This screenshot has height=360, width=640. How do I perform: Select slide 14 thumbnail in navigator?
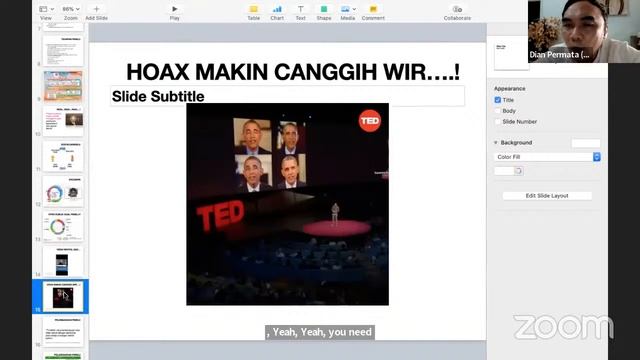tap(63, 262)
